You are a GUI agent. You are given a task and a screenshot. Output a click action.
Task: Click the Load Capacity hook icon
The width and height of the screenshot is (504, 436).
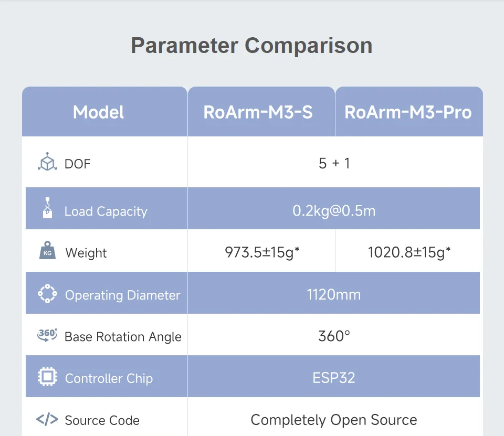(48, 208)
